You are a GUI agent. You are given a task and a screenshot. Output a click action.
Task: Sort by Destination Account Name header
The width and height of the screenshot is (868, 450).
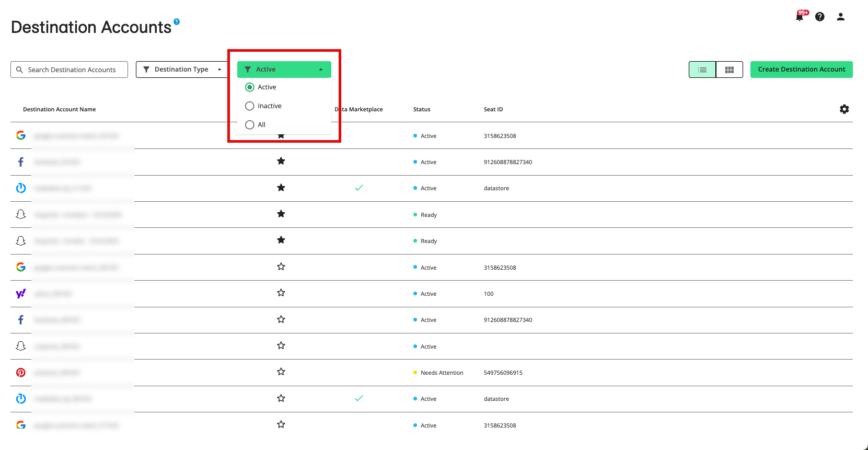(60, 109)
